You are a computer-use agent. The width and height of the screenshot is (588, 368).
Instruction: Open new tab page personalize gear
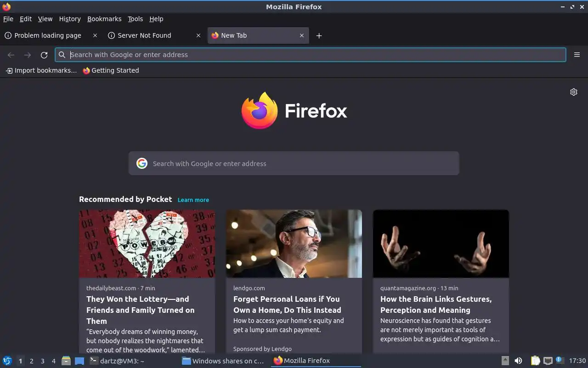(574, 92)
